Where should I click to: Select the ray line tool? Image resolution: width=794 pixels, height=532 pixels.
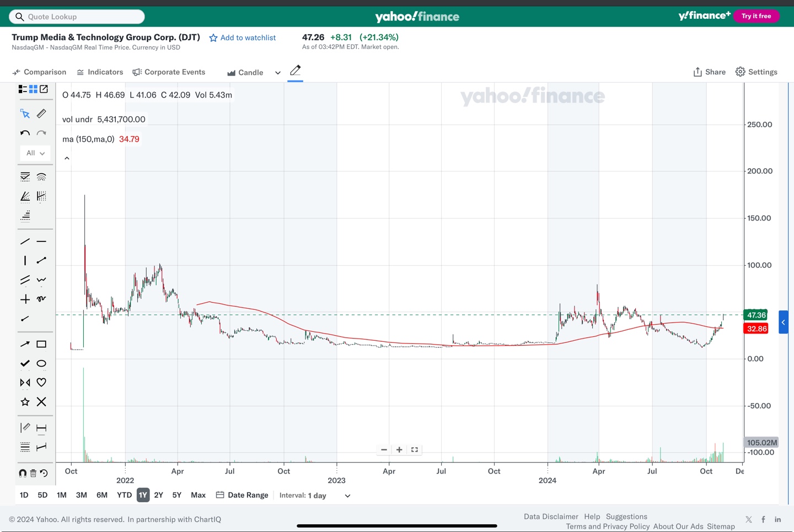click(x=25, y=319)
